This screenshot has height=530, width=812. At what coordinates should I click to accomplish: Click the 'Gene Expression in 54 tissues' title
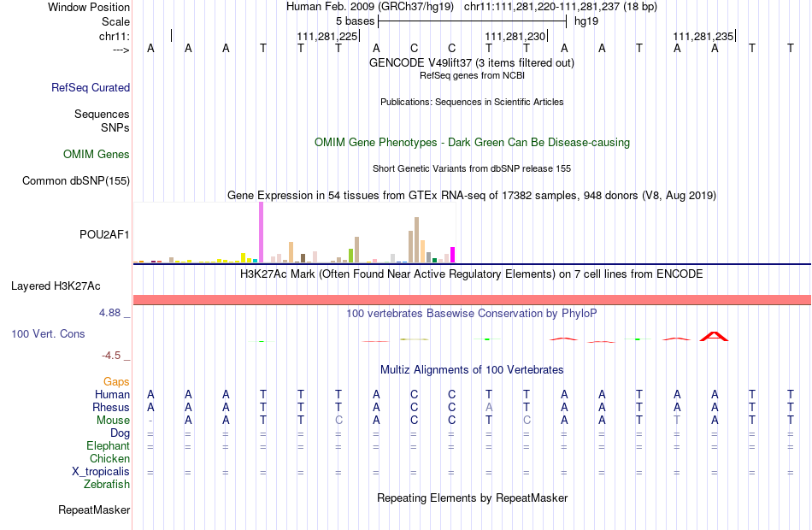tap(472, 195)
